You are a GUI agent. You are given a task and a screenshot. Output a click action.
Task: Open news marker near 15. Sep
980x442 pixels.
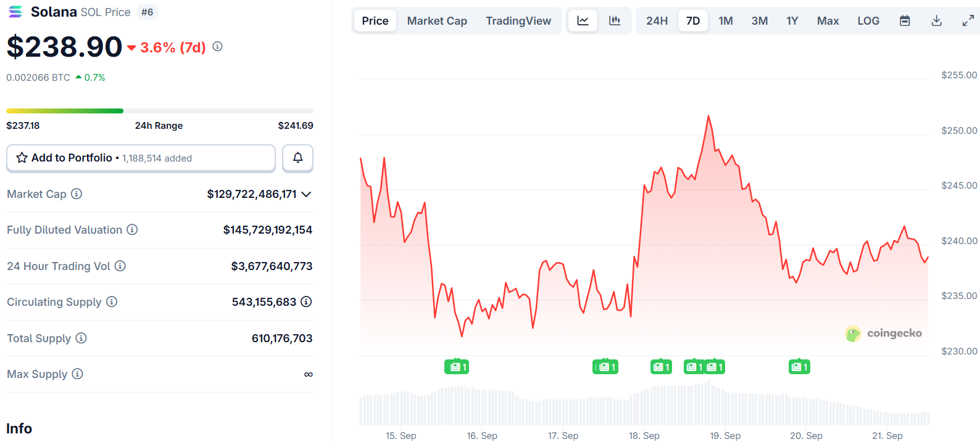pos(457,367)
